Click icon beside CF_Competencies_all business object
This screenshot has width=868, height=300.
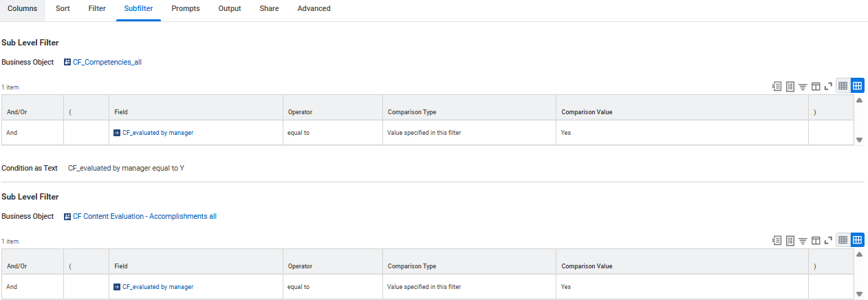click(67, 62)
